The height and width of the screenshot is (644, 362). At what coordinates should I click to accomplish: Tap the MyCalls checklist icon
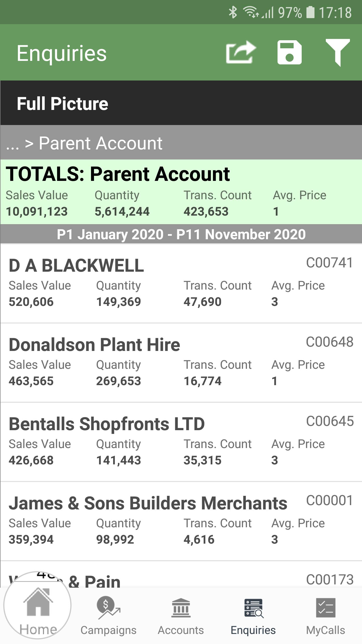click(326, 608)
